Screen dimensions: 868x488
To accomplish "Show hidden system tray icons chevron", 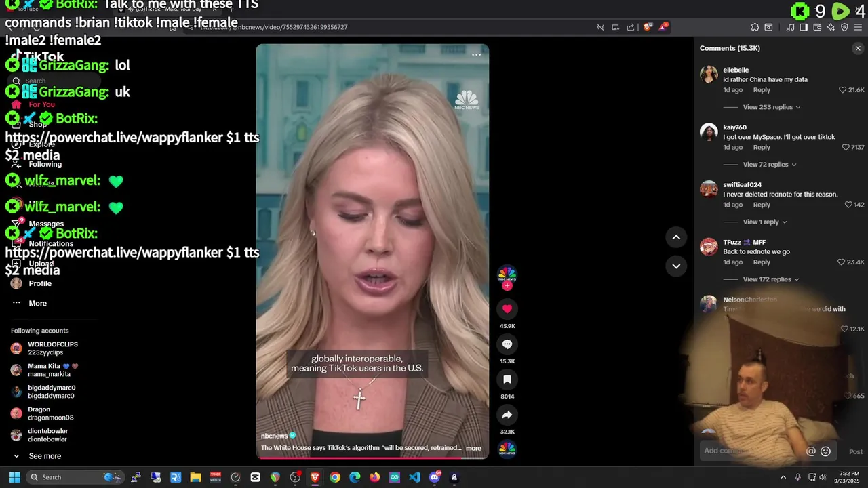I will pos(783,477).
